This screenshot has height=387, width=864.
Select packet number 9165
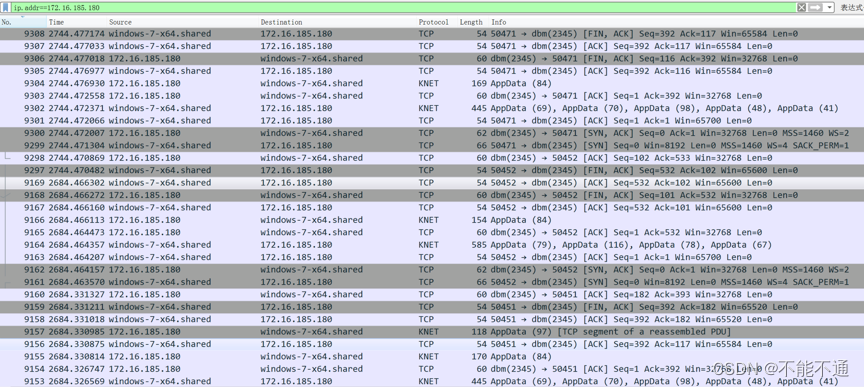point(432,232)
